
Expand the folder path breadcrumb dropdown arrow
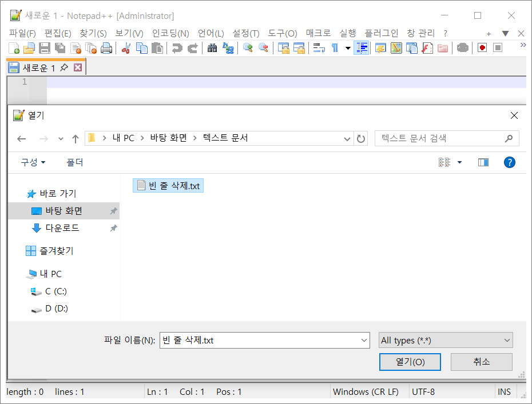coord(347,138)
